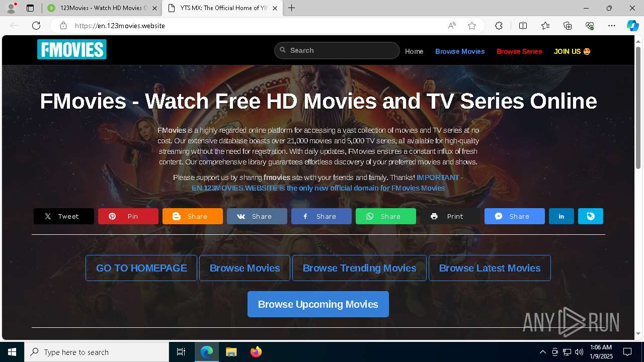Click the browser back arrow
This screenshot has height=362, width=644.
[14, 26]
